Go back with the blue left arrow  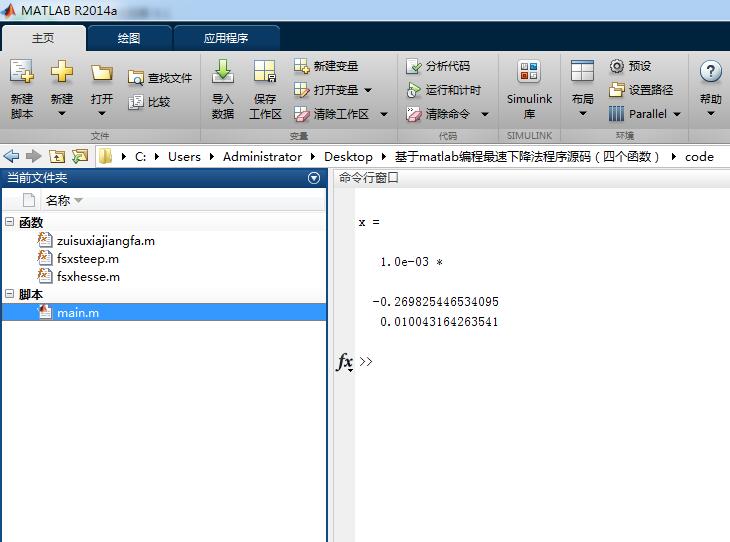point(11,156)
